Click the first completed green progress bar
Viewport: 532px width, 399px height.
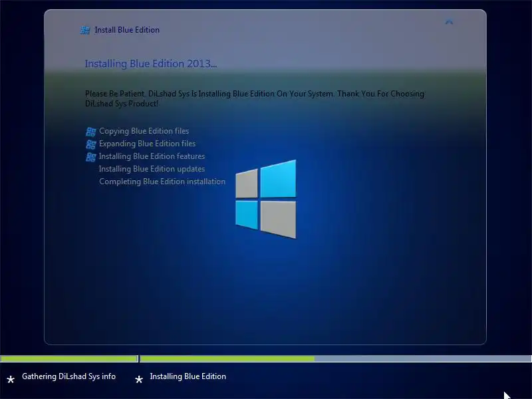(x=69, y=358)
